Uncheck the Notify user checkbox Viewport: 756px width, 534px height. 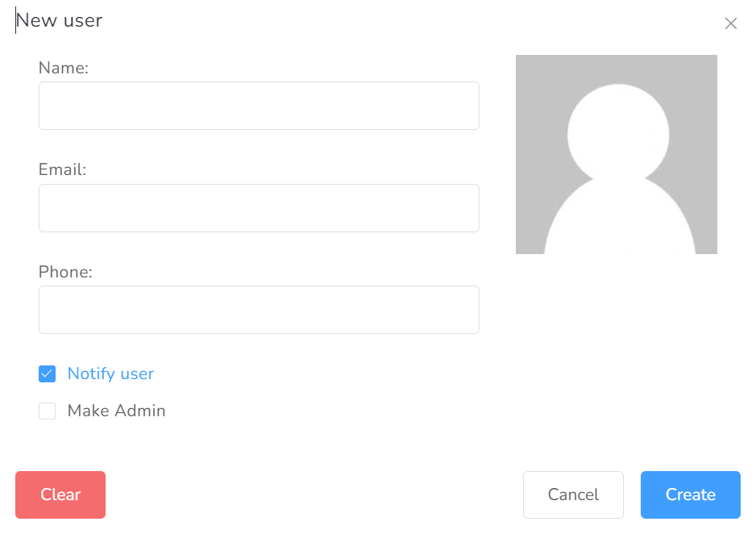48,373
